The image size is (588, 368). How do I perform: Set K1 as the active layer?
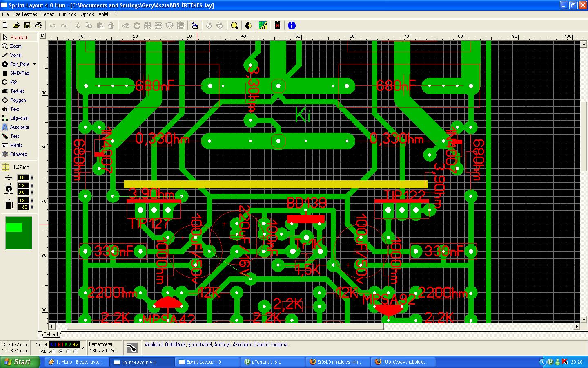53,351
